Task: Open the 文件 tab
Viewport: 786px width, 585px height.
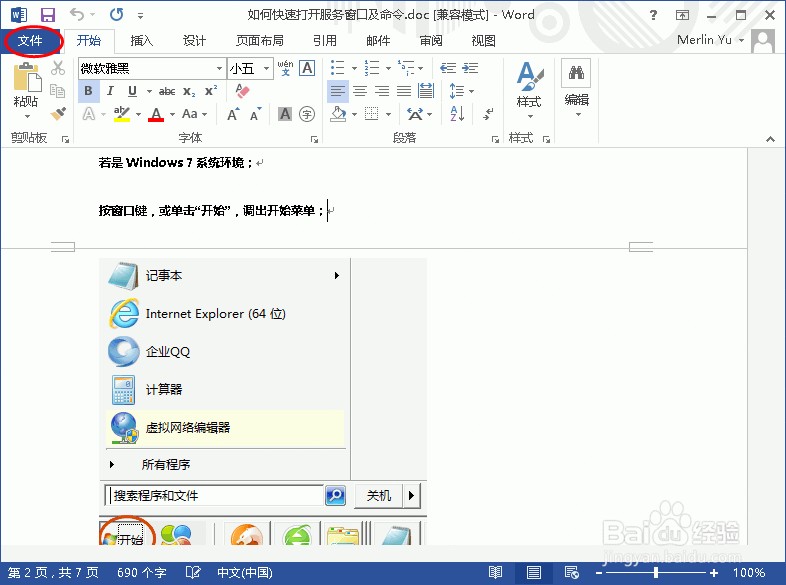Action: click(x=30, y=40)
